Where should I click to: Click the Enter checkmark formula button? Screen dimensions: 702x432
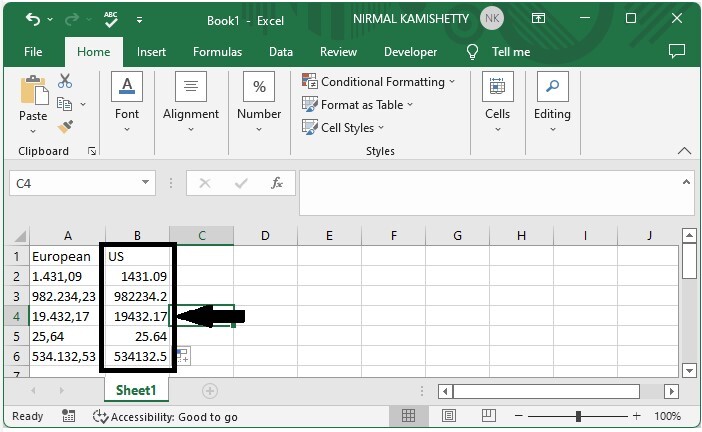tap(241, 183)
